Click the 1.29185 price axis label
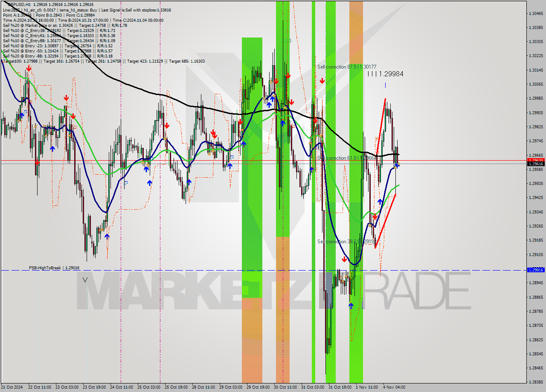Viewport: 546px width, 392px height. pyautogui.click(x=536, y=240)
